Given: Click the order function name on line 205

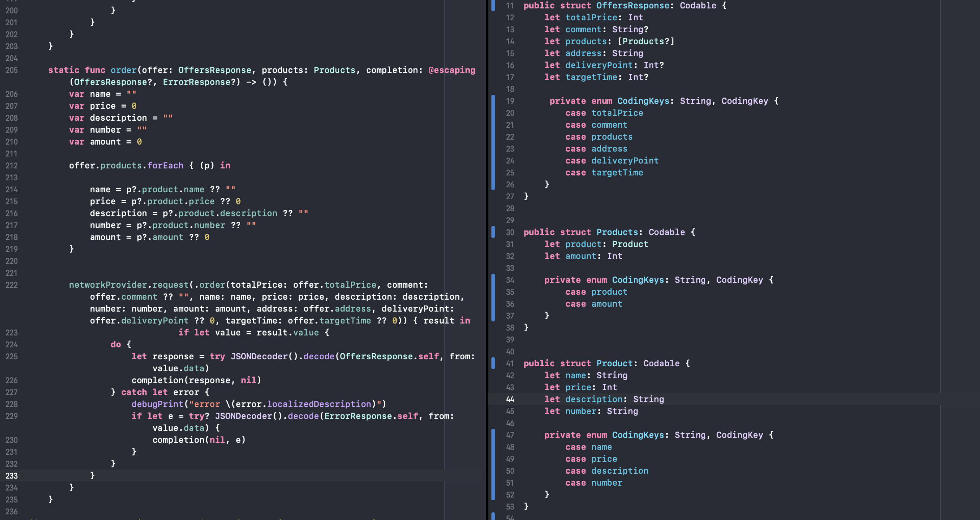Looking at the screenshot, I should tap(123, 70).
